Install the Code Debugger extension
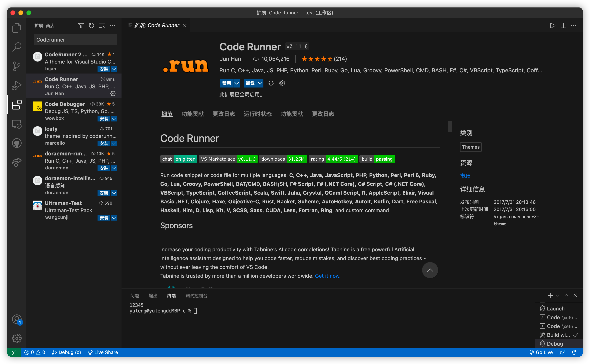 pos(104,119)
